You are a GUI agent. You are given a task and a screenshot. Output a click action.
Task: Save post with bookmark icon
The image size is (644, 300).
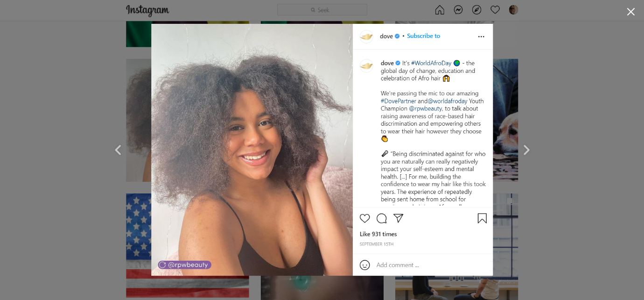[x=482, y=218]
